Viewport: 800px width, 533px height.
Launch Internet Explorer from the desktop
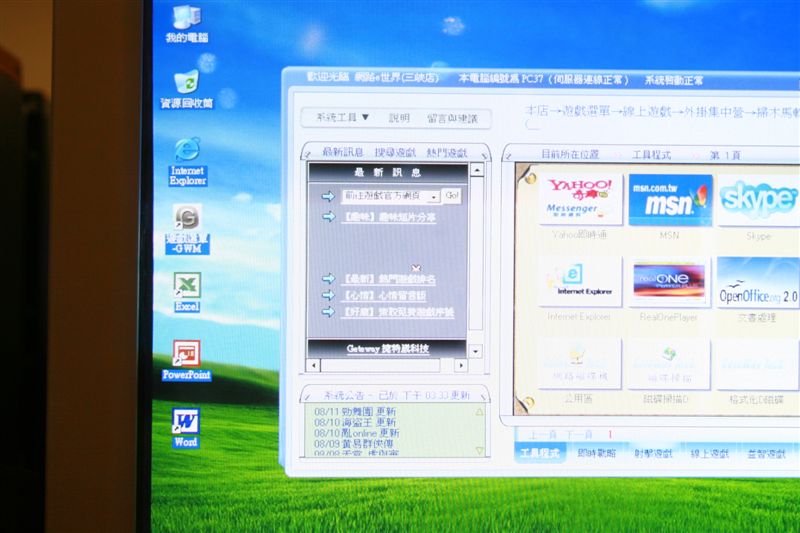(187, 161)
